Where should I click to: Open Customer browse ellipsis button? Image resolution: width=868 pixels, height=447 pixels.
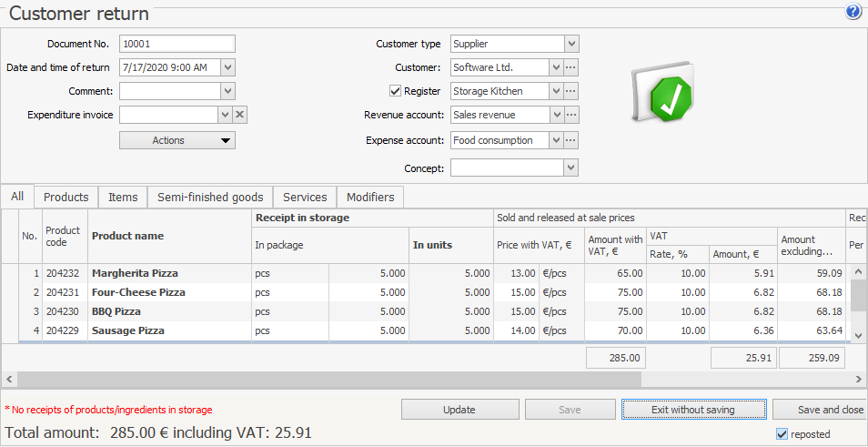[571, 67]
